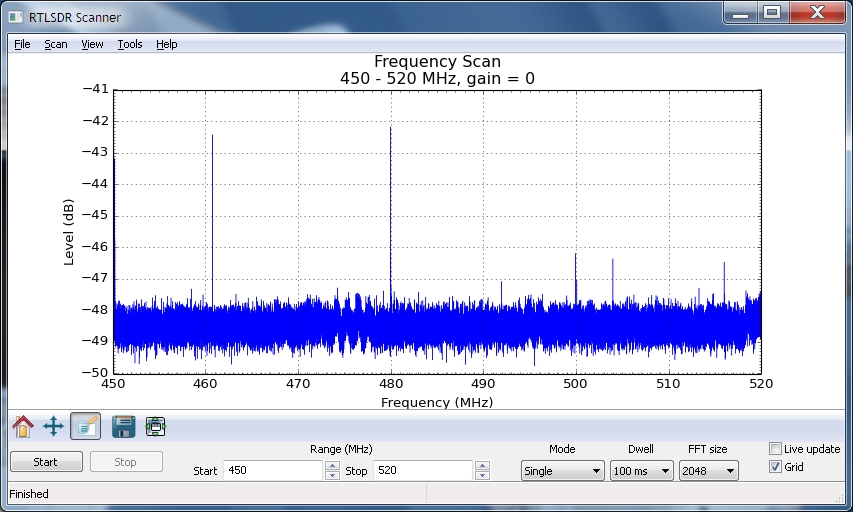Open the View menu

(x=92, y=44)
